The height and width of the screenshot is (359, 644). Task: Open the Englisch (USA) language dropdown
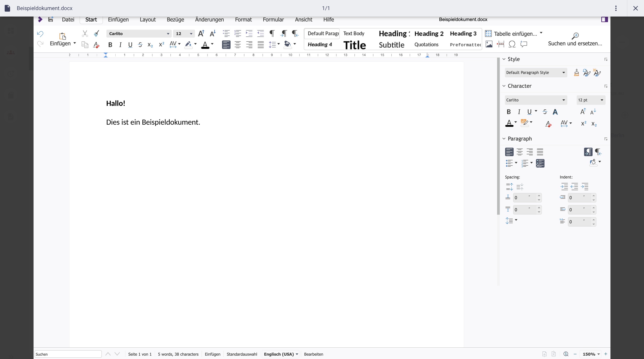(x=281, y=354)
